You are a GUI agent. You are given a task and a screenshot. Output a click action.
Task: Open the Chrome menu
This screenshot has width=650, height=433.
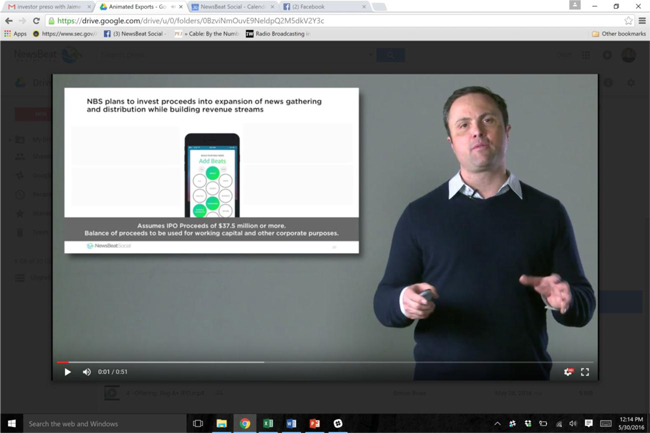point(641,20)
